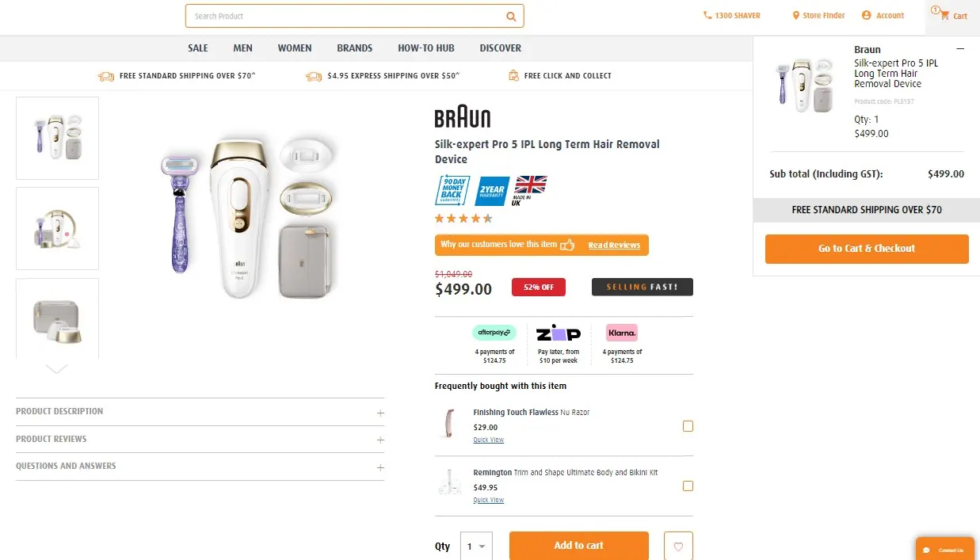Screen dimensions: 980x560
Task: Open the Qty quantity dropdown
Action: 476,546
